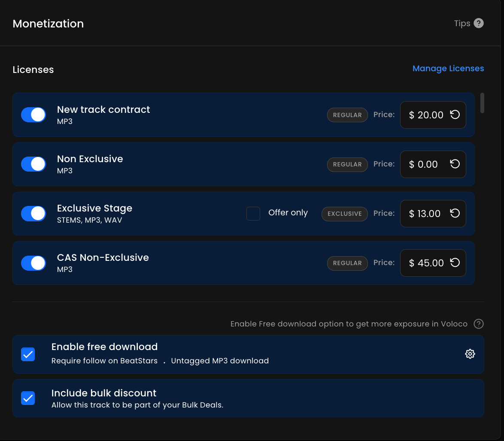Check the Offer only checkbox
The width and height of the screenshot is (504, 441).
coord(253,214)
